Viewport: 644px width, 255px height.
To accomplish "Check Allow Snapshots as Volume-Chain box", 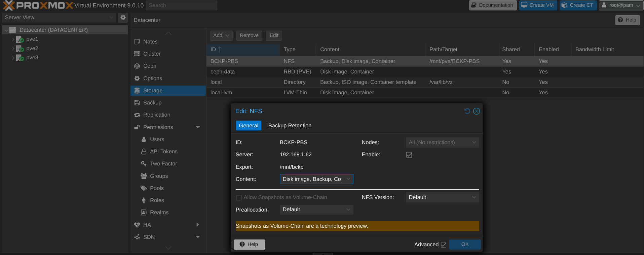I will (239, 198).
